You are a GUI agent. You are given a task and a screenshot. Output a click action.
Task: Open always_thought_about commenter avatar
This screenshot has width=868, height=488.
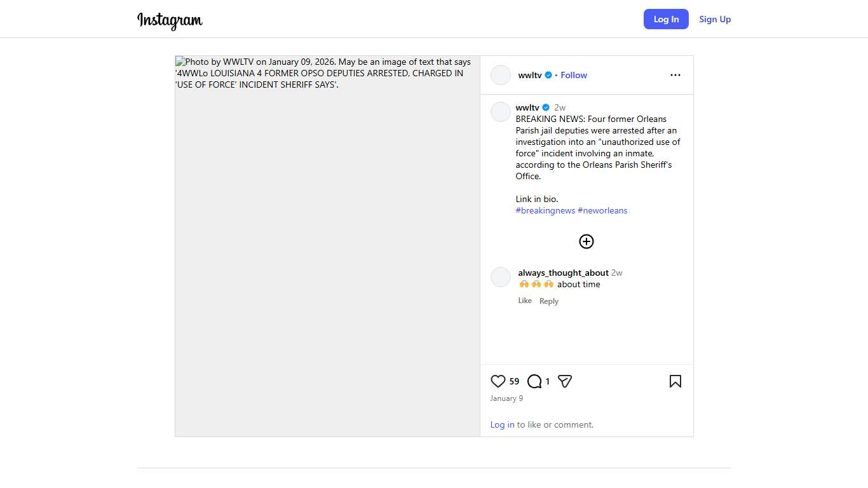tap(501, 277)
